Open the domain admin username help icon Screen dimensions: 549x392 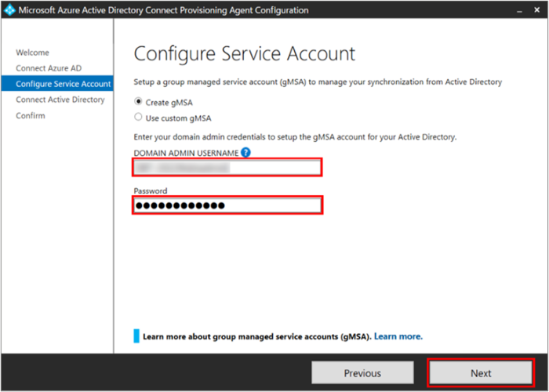click(x=245, y=153)
